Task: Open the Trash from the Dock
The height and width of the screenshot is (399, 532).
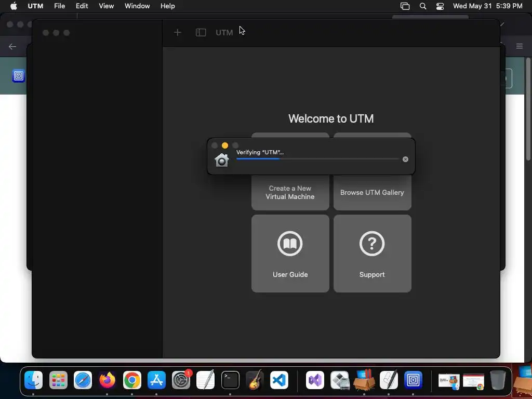Action: coord(498,380)
